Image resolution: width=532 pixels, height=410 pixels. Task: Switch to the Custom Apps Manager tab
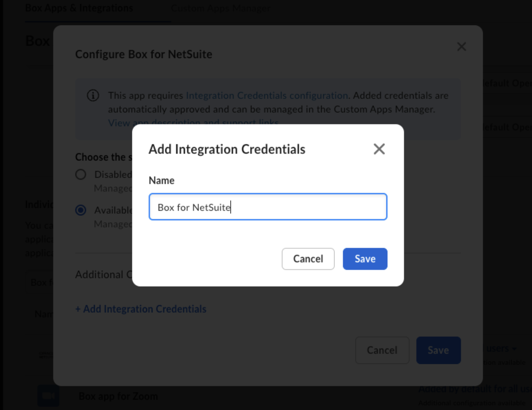tap(220, 8)
